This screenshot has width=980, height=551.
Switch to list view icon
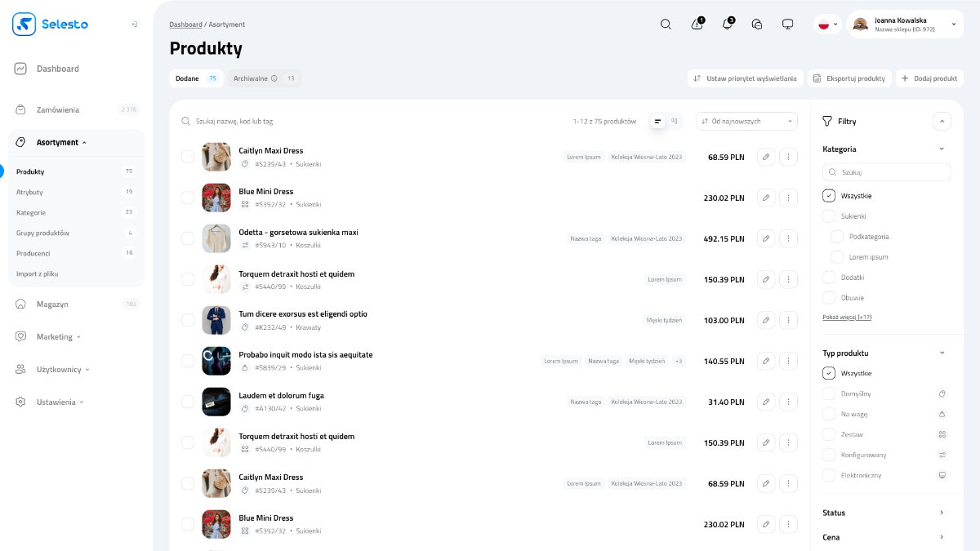(x=657, y=121)
